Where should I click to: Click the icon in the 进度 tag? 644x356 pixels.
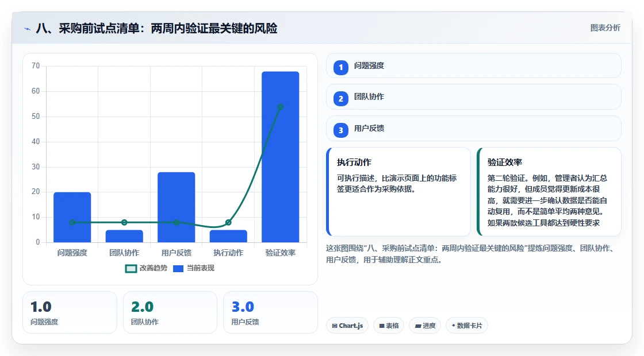pyautogui.click(x=417, y=326)
